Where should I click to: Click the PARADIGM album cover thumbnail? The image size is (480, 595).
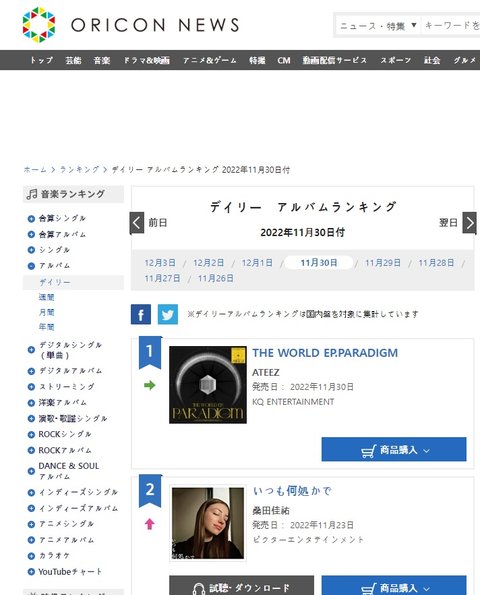pos(208,385)
